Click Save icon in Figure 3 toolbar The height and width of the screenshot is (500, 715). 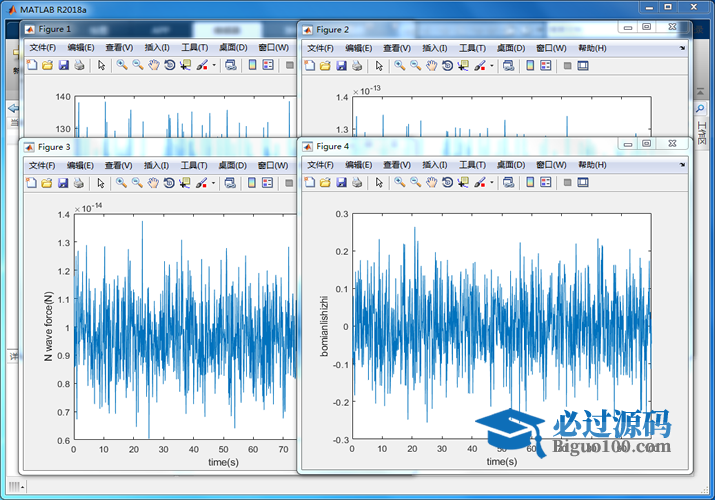[x=63, y=183]
